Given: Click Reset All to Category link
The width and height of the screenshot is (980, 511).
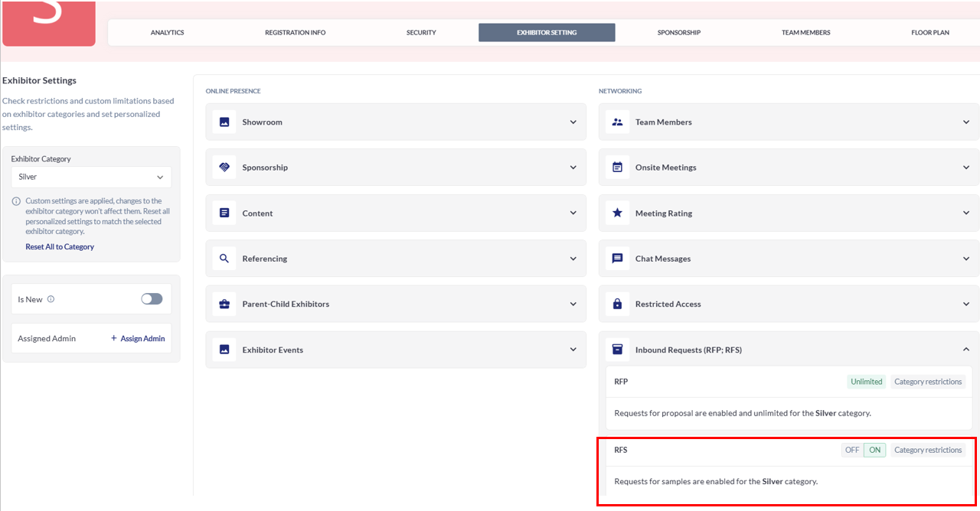Looking at the screenshot, I should pos(60,247).
